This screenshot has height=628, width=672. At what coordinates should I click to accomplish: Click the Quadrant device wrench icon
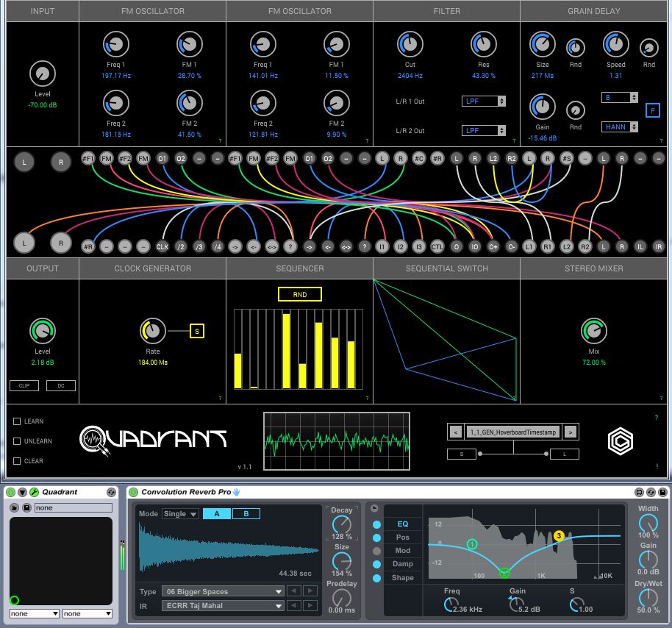pos(34,492)
